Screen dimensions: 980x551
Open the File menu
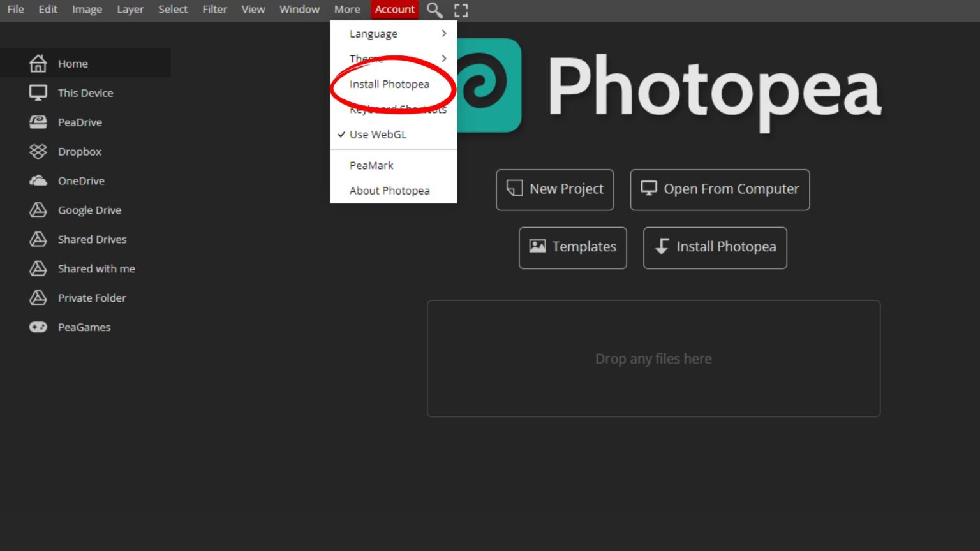click(x=15, y=9)
